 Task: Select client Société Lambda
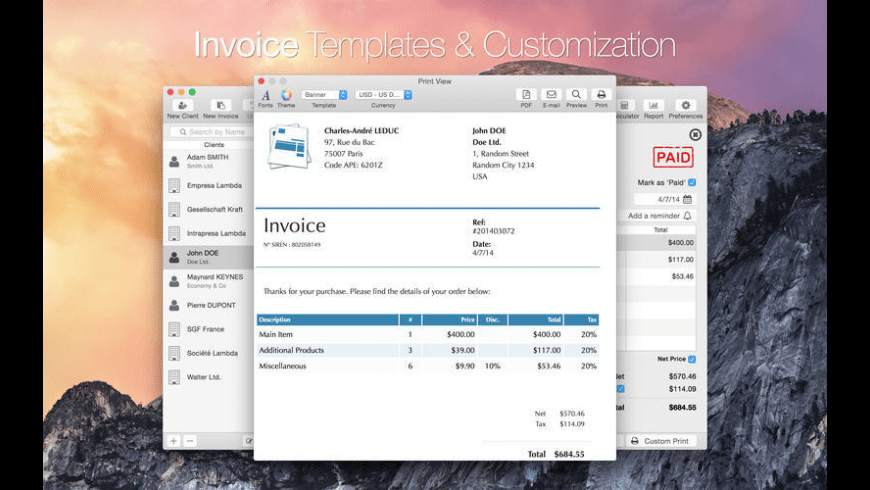pyautogui.click(x=209, y=353)
